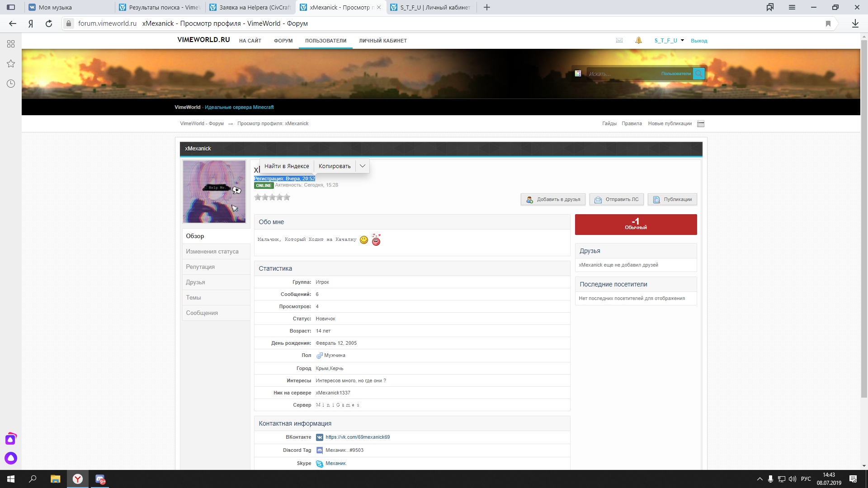Open Alice assistant icon in sidebar
This screenshot has width=868, height=488.
tap(11, 458)
